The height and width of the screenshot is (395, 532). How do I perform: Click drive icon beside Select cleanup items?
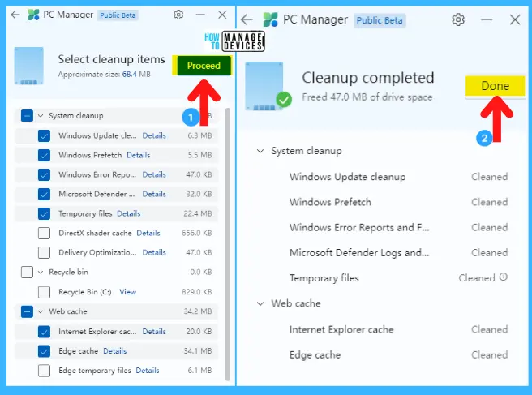[x=29, y=66]
